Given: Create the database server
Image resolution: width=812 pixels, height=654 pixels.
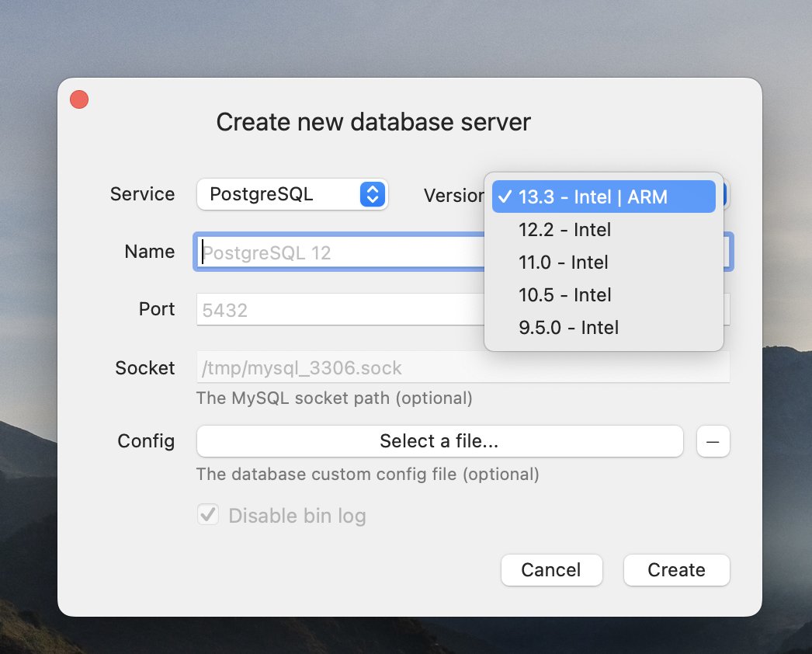Looking at the screenshot, I should (x=677, y=570).
